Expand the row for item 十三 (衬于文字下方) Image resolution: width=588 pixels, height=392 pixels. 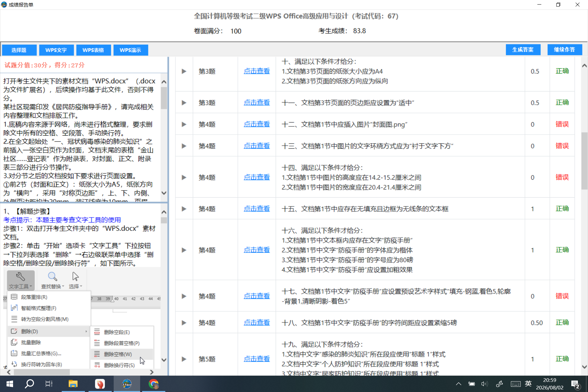coord(184,146)
